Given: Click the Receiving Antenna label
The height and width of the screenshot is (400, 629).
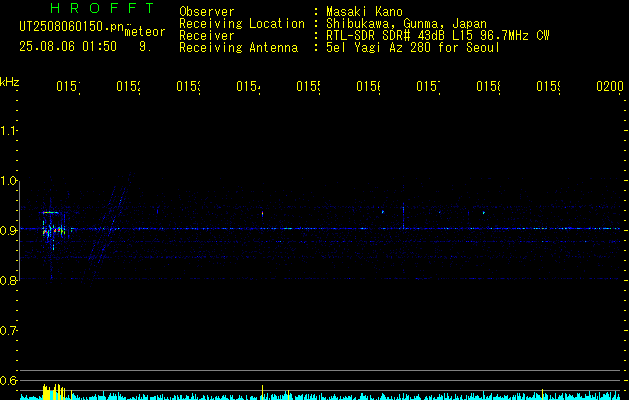Looking at the screenshot, I should 238,48.
